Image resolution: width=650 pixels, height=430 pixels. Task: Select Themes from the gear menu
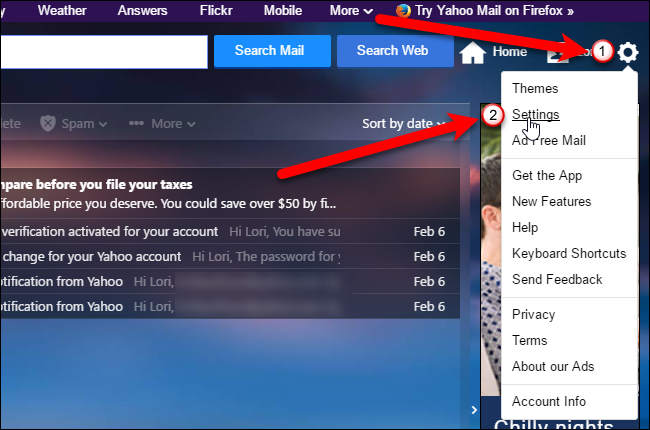click(x=535, y=88)
